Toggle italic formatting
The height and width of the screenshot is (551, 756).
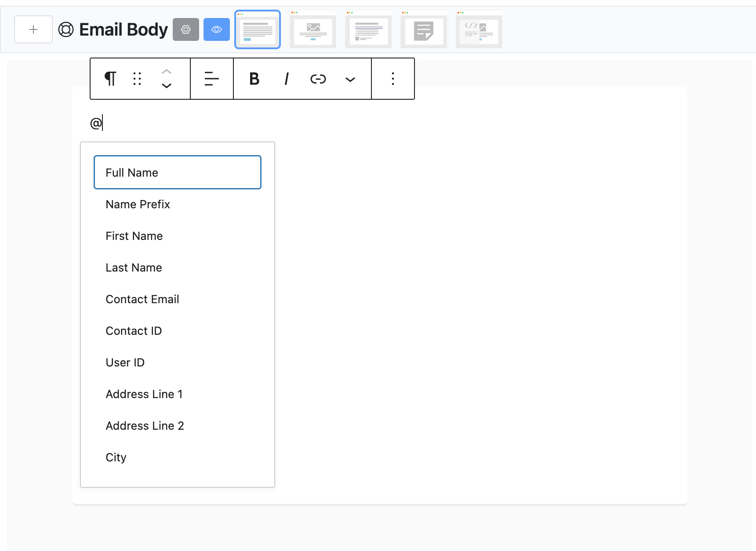click(286, 79)
